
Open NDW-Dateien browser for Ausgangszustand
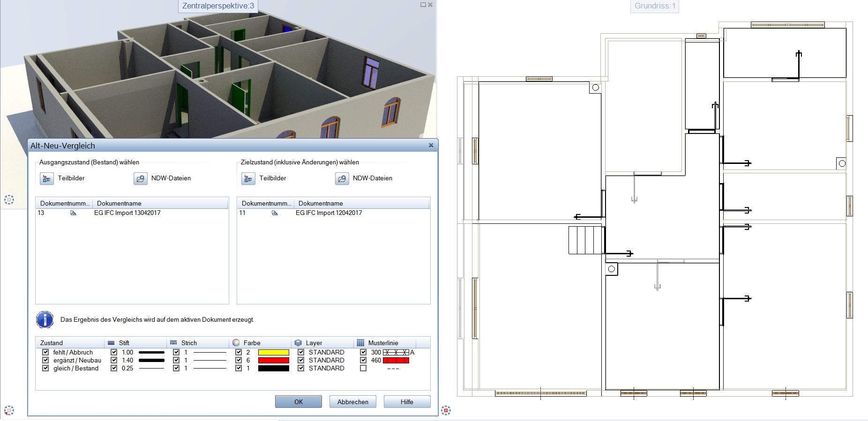click(141, 178)
